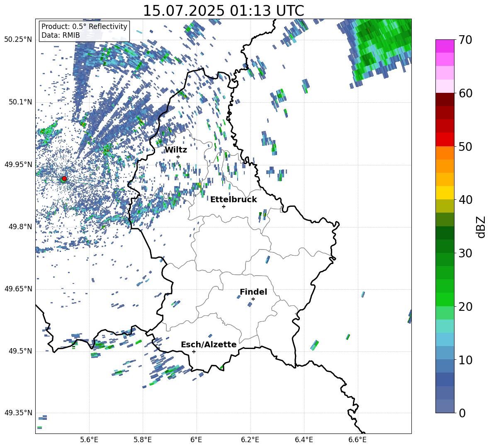This screenshot has height=448, width=491.
Task: Click the 60 colorbar tick label
Action: pyautogui.click(x=465, y=93)
